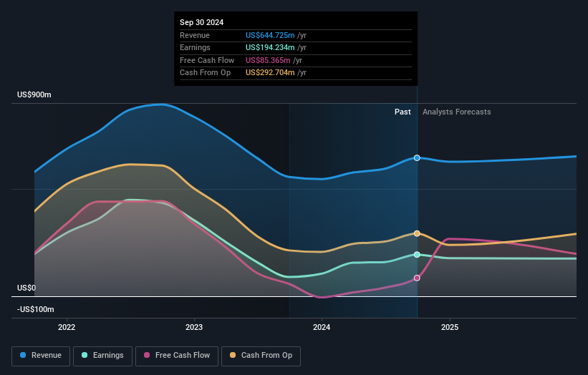The width and height of the screenshot is (588, 375).
Task: Click the Sep 30 2024 tooltip date
Action: (201, 22)
